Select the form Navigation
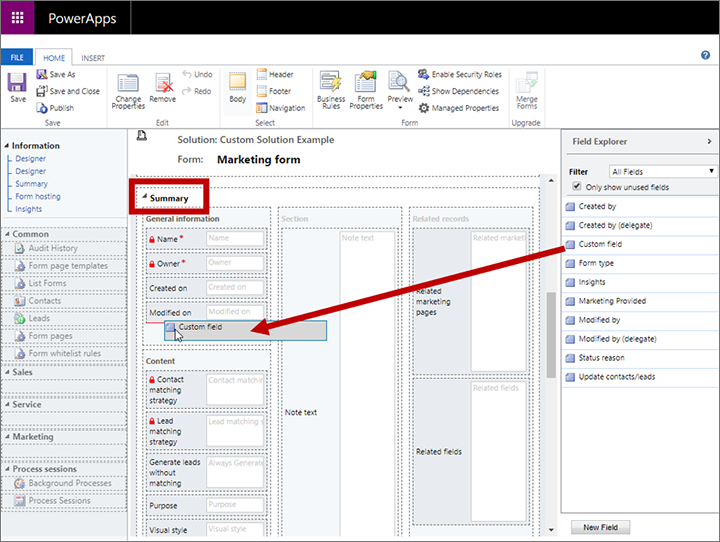Image resolution: width=720 pixels, height=542 pixels. (281, 108)
